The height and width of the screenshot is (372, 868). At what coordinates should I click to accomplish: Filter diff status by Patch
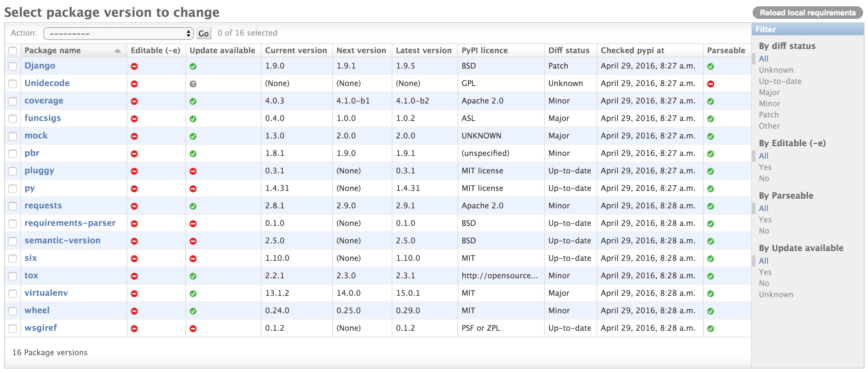coord(769,115)
